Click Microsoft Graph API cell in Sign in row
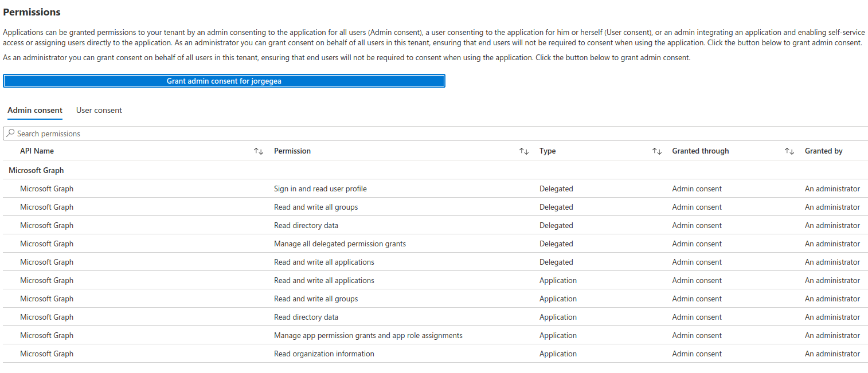868x373 pixels. pyautogui.click(x=46, y=189)
